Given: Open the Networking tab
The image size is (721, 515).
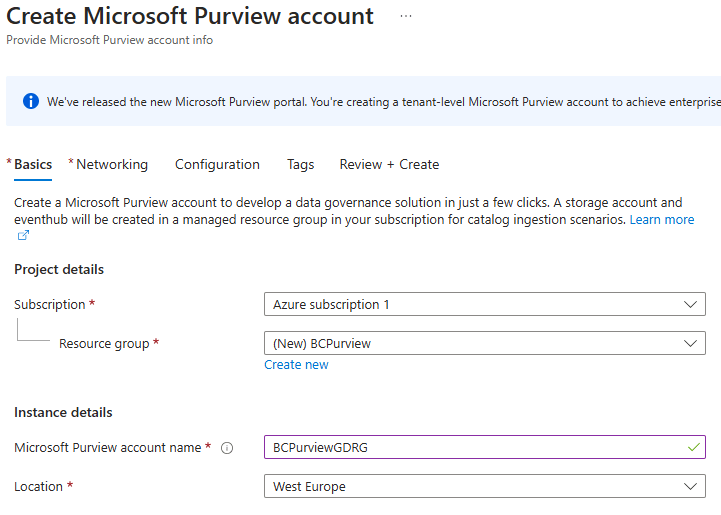Looking at the screenshot, I should 112,164.
